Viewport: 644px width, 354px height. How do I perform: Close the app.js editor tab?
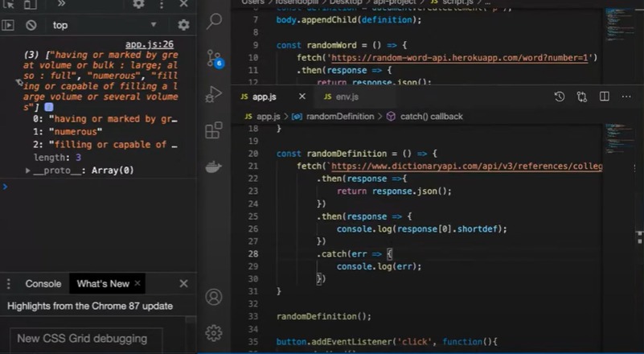click(301, 97)
